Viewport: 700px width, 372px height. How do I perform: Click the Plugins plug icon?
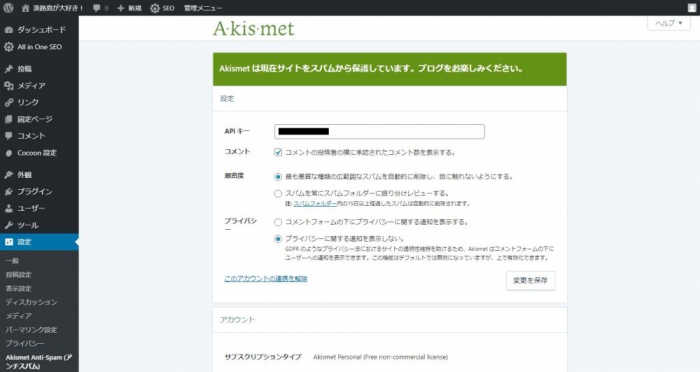[8, 192]
